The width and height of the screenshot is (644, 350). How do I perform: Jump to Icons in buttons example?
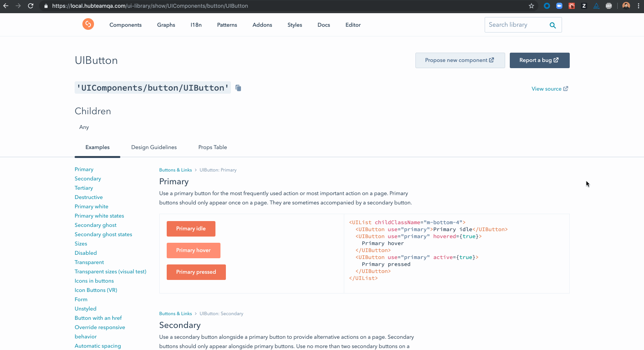pyautogui.click(x=94, y=281)
